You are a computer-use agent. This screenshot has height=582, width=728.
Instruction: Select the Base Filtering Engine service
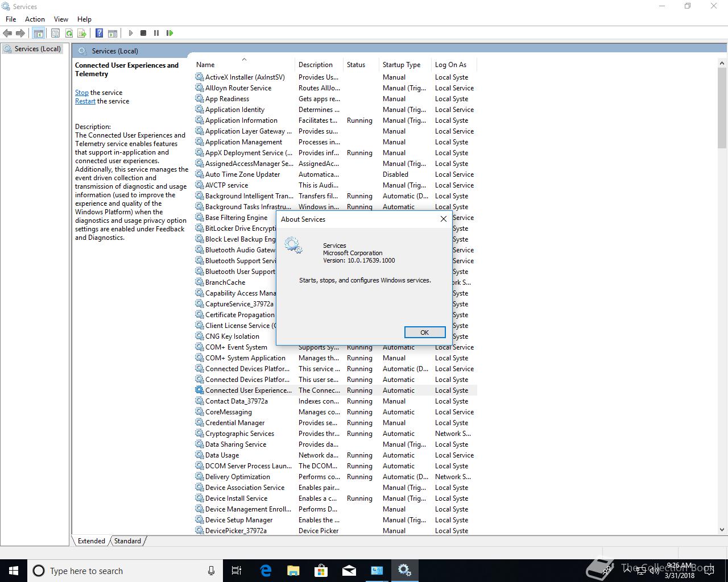click(x=236, y=218)
